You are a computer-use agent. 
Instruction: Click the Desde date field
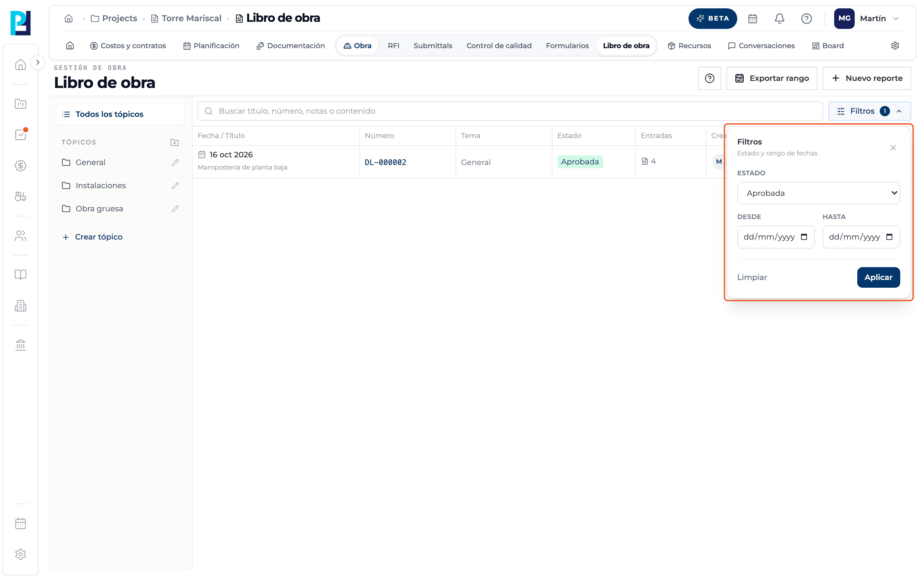[775, 237]
